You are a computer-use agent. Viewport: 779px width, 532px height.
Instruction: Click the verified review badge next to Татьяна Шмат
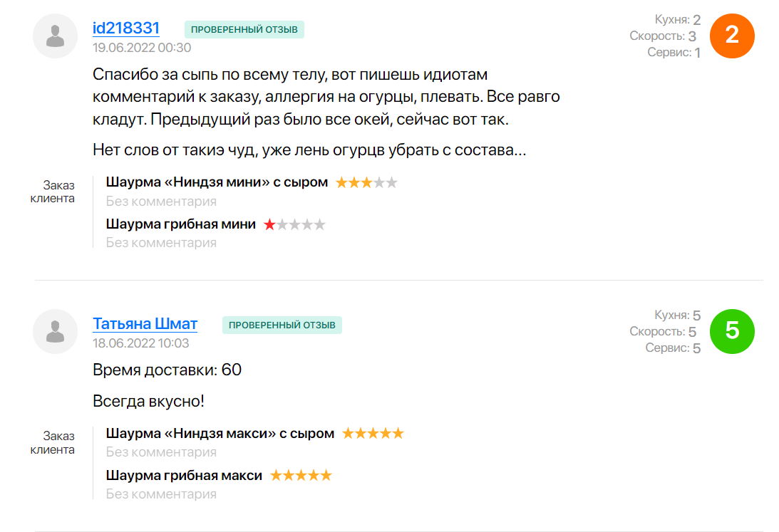pyautogui.click(x=282, y=325)
